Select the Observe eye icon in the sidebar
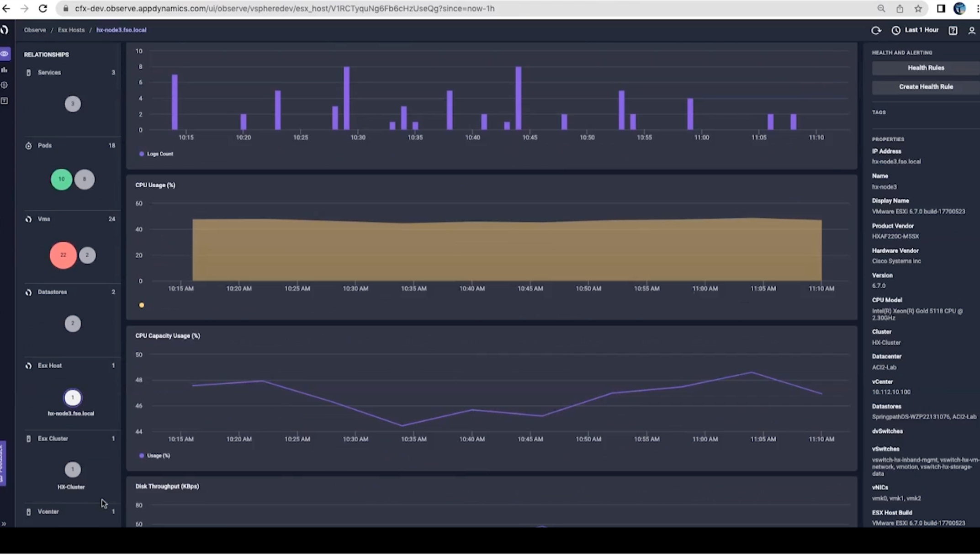Image resolution: width=980 pixels, height=557 pixels. tap(5, 54)
